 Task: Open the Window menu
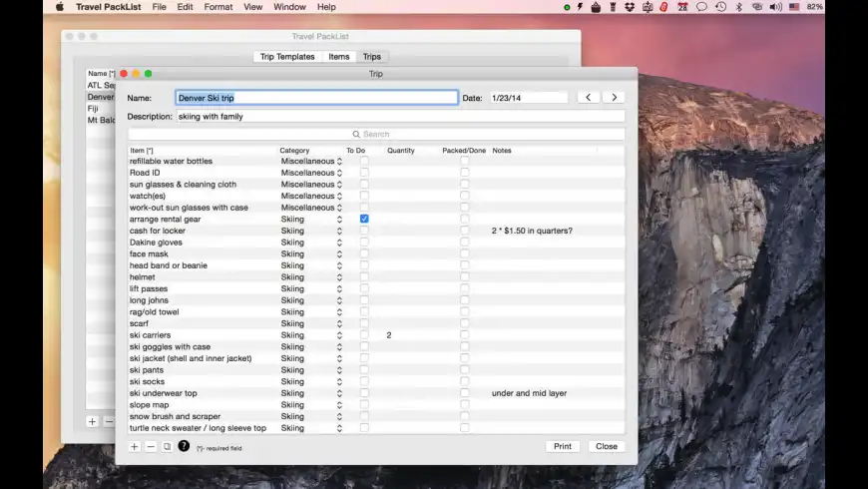(289, 7)
